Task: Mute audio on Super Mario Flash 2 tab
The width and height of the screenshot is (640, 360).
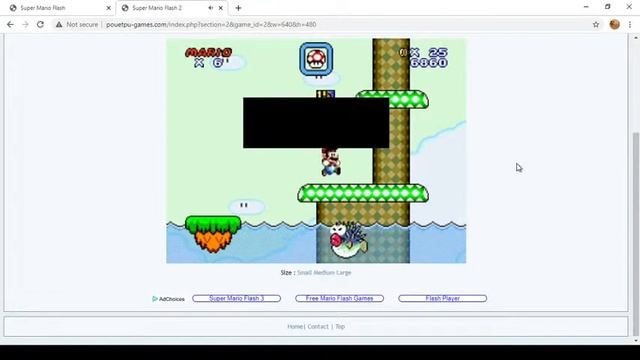Action: [211, 8]
